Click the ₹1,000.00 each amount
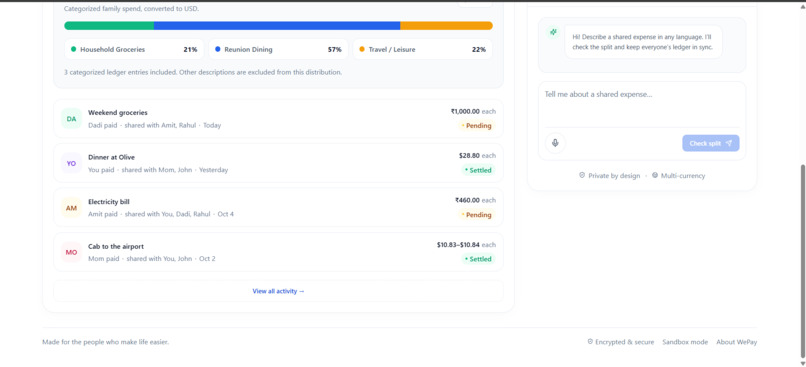 click(473, 111)
